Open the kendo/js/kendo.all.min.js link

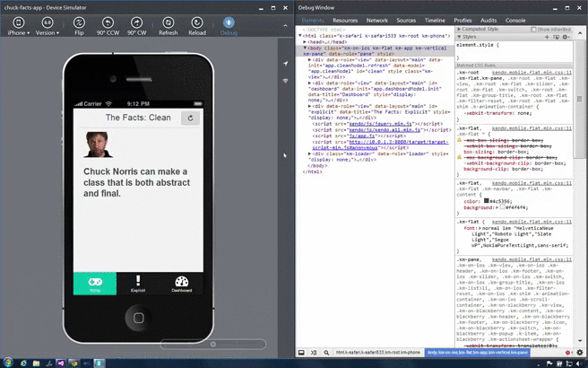(x=385, y=129)
